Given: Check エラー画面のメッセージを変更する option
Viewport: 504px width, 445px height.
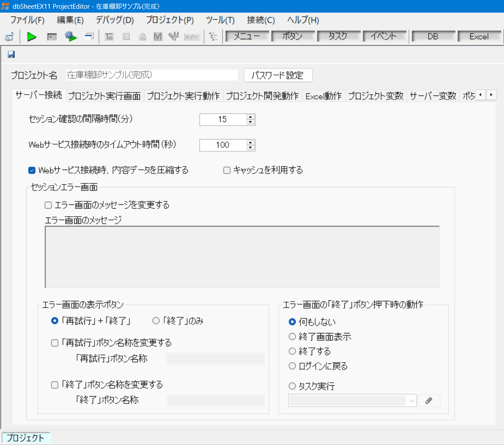Looking at the screenshot, I should tap(48, 204).
